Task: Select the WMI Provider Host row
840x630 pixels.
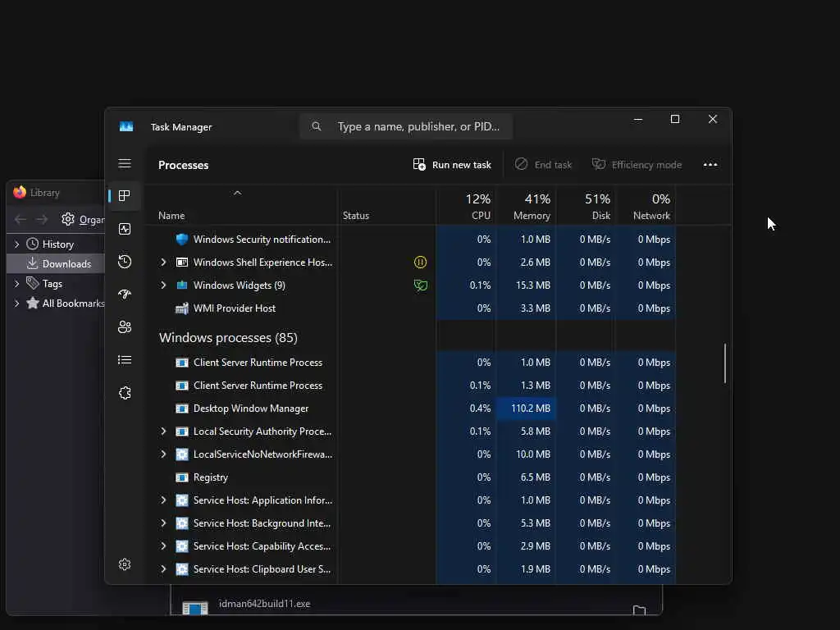Action: click(x=411, y=308)
